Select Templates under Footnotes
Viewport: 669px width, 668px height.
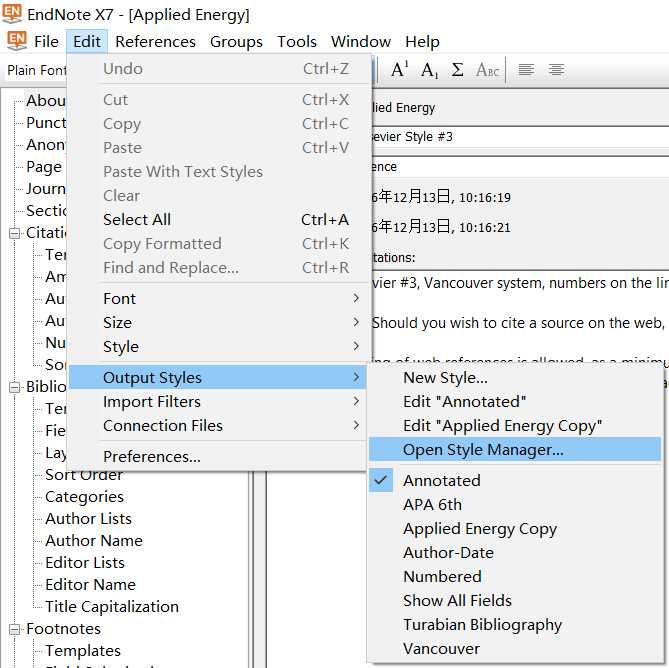pyautogui.click(x=83, y=651)
